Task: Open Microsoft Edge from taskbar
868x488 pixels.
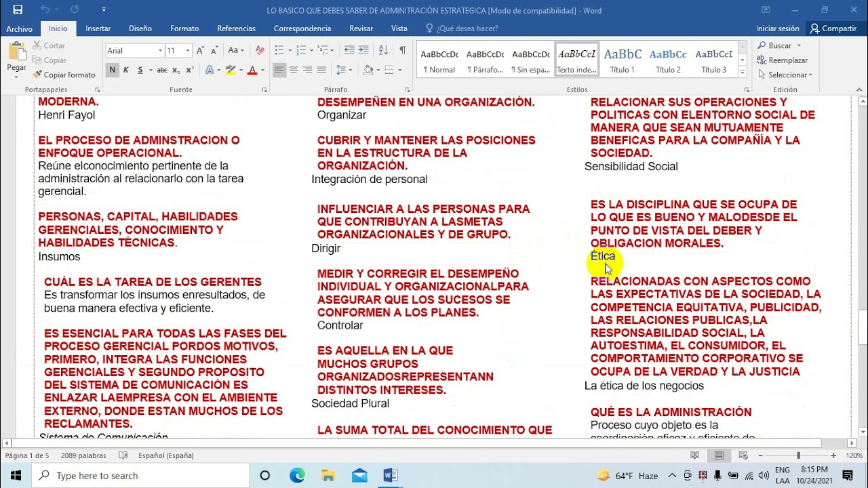Action: [x=297, y=475]
